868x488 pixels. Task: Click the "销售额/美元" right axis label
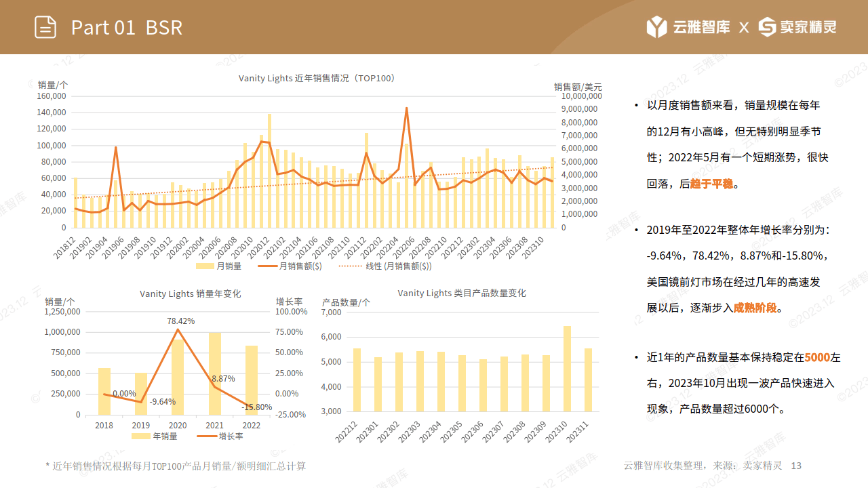578,87
